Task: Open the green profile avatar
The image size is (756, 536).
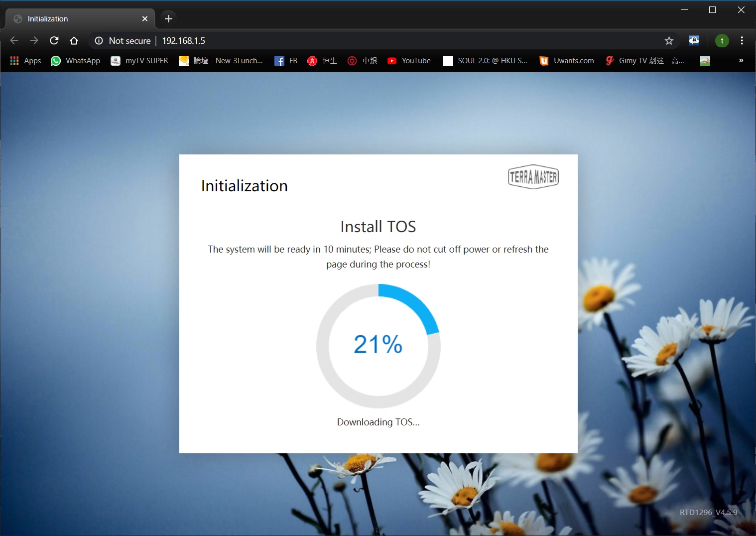Action: (x=722, y=41)
